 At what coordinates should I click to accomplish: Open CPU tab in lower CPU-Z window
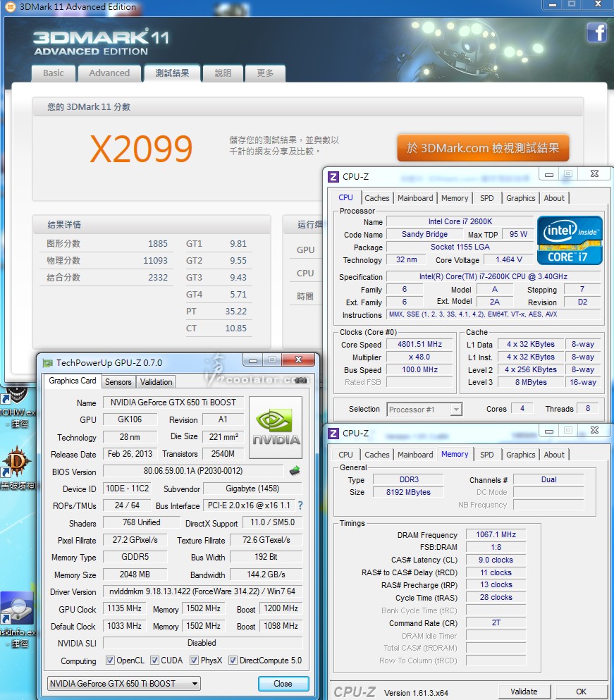click(345, 455)
